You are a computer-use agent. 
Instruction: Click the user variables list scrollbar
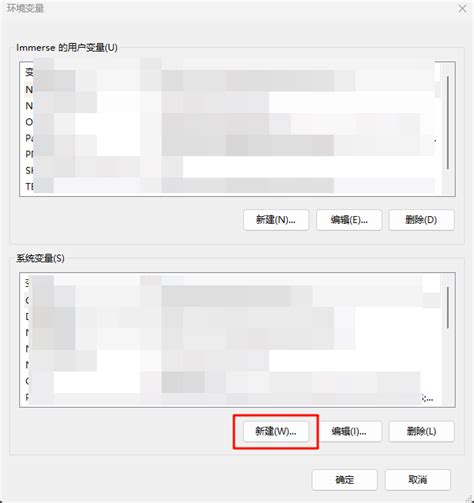point(448,123)
